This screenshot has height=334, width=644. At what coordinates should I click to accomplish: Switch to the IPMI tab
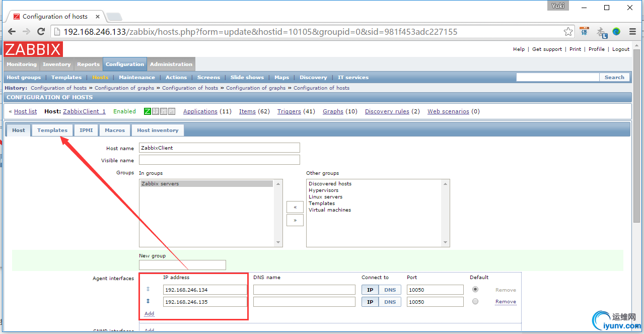(x=86, y=130)
